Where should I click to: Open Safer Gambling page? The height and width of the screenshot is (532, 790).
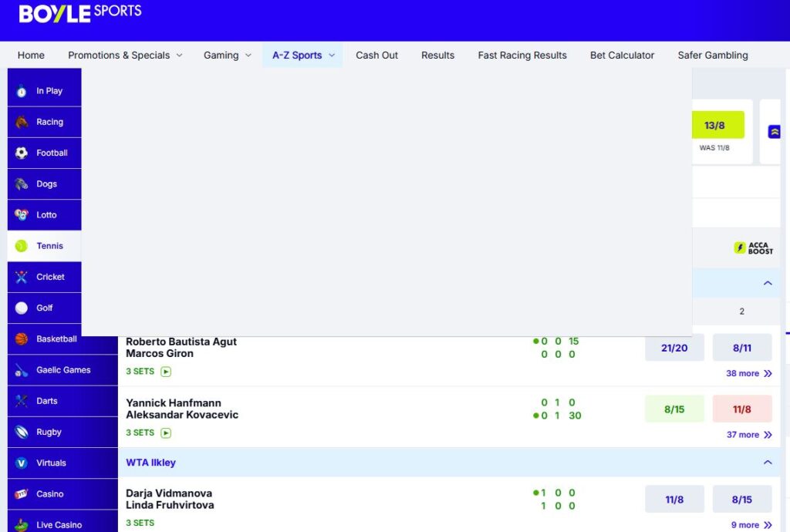713,56
